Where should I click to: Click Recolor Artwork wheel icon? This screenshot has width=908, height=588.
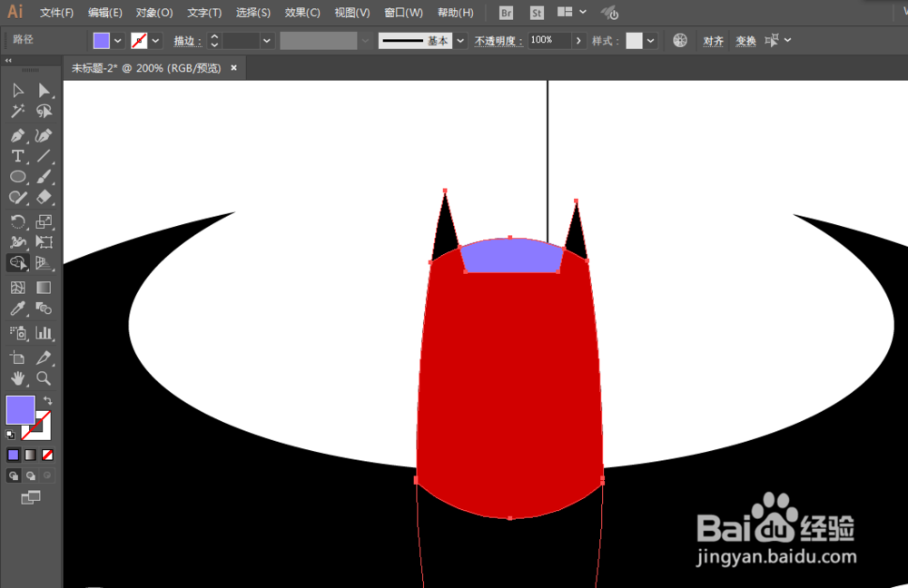pyautogui.click(x=680, y=41)
